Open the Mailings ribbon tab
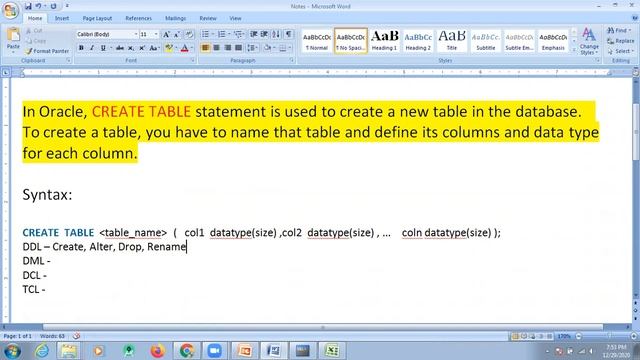The width and height of the screenshot is (640, 360). point(176,18)
